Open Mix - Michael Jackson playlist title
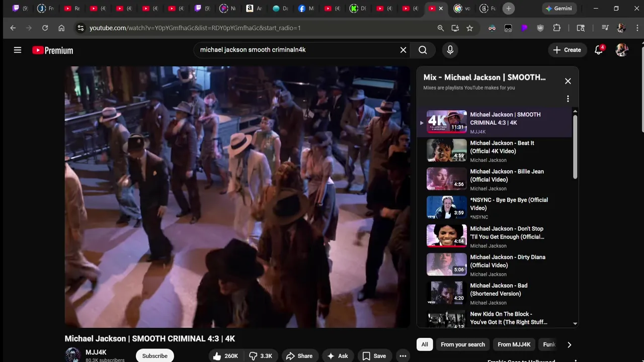The image size is (644, 362). pyautogui.click(x=484, y=77)
